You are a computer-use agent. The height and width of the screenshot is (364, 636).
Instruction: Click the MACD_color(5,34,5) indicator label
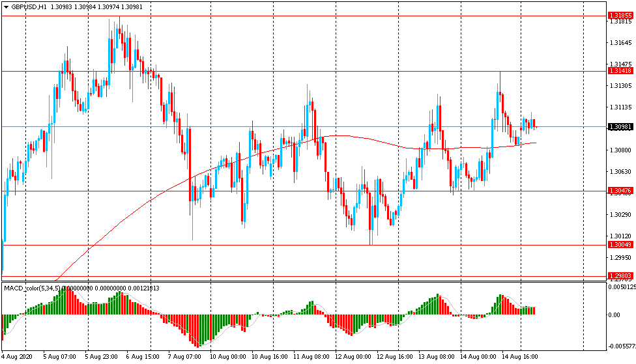[x=32, y=288]
